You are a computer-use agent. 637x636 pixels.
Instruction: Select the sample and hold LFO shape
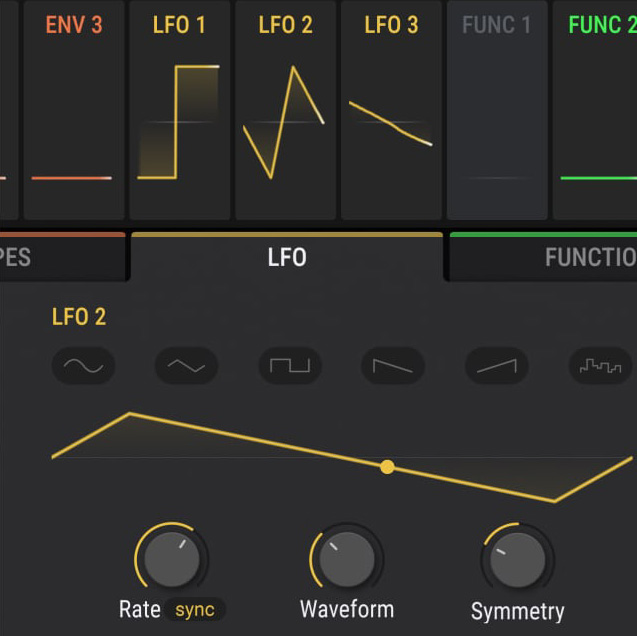click(600, 366)
